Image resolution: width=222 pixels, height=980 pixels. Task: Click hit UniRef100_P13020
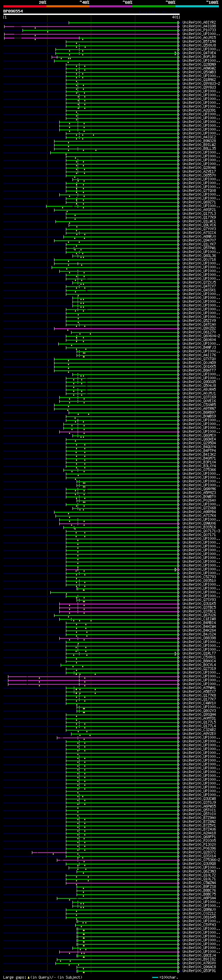(x=199, y=844)
